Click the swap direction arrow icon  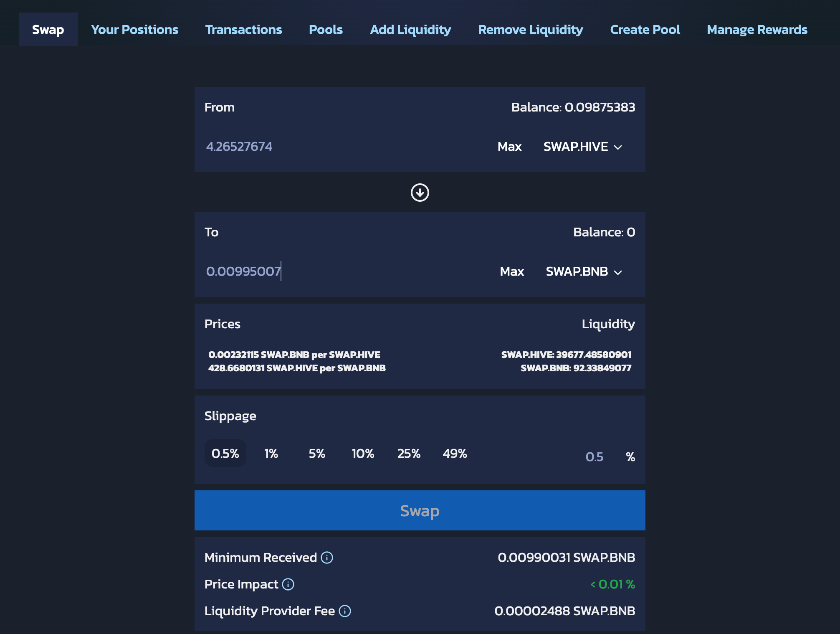(420, 193)
